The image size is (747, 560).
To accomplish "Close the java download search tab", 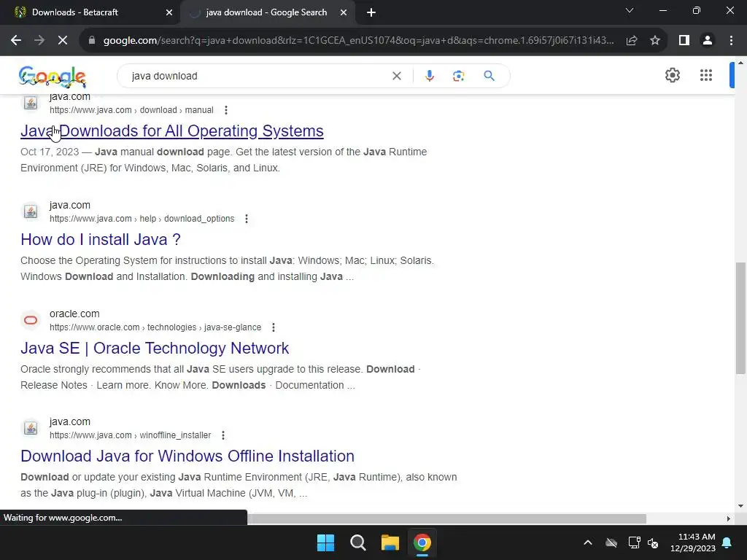I will pyautogui.click(x=344, y=12).
